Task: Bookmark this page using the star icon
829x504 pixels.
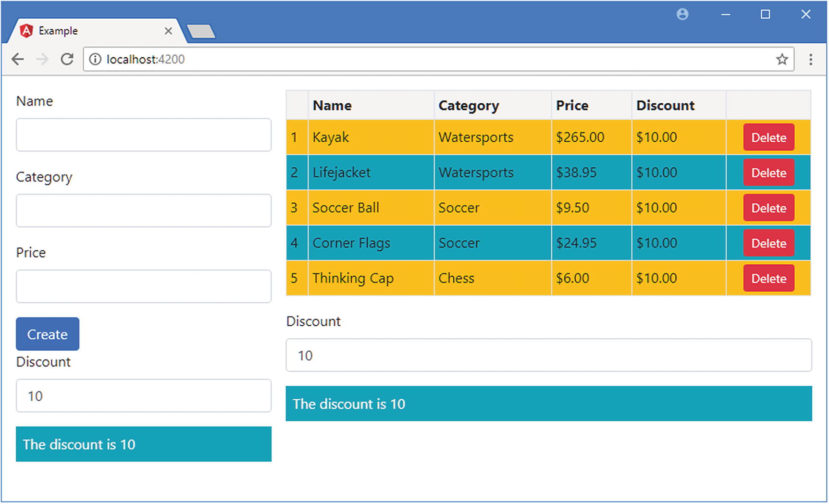Action: (x=782, y=59)
